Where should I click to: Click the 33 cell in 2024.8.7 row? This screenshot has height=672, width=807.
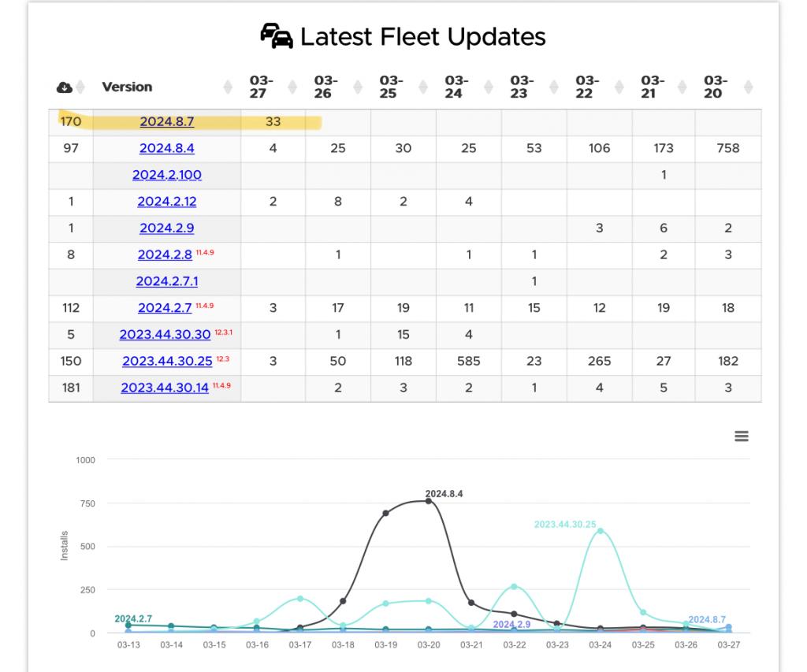click(x=273, y=121)
